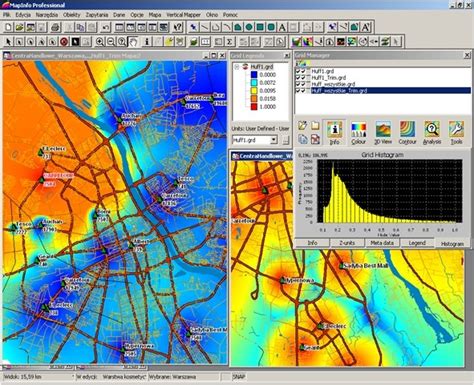
Task: Open the Edycja menu
Action: (x=23, y=15)
